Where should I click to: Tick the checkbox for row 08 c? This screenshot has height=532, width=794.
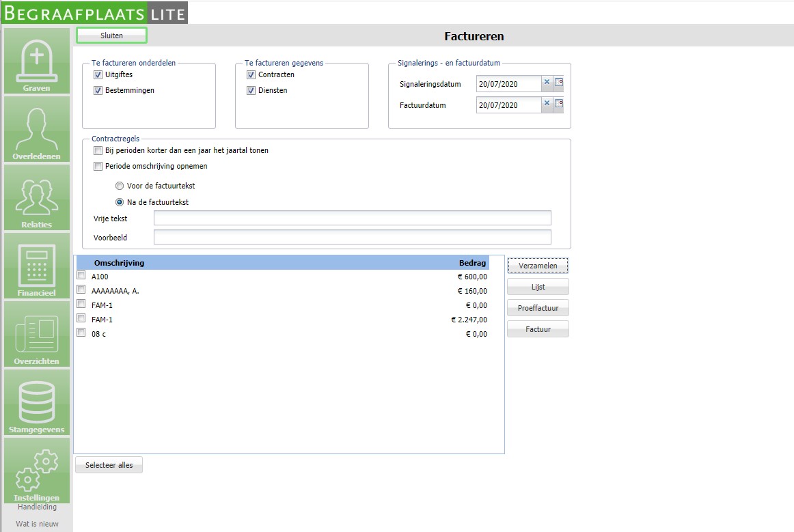[x=81, y=333]
